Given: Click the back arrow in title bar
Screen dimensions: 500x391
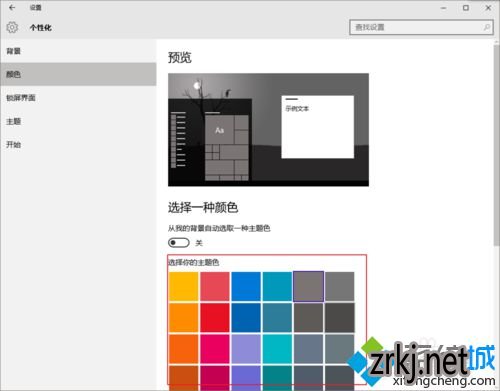Looking at the screenshot, I should tap(12, 7).
